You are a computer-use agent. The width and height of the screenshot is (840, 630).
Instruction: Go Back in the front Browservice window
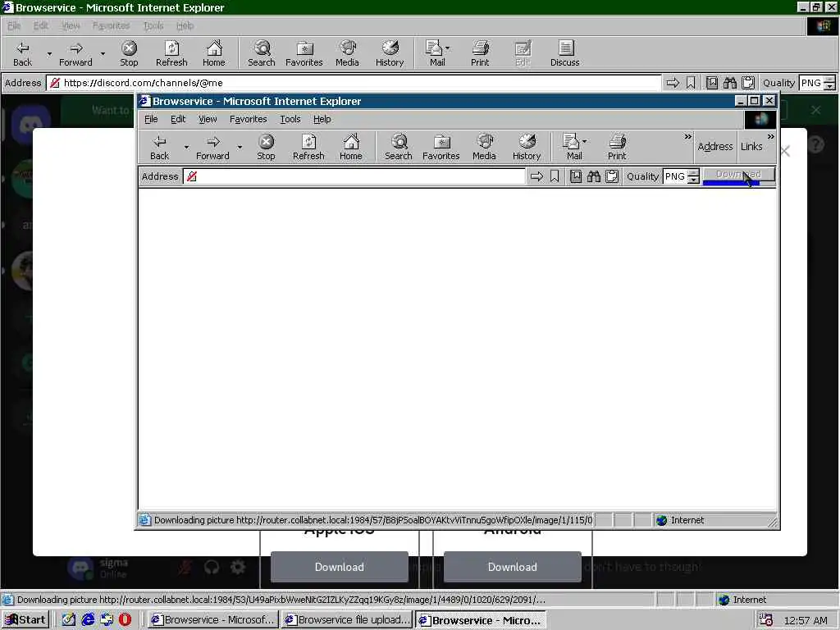(159, 147)
